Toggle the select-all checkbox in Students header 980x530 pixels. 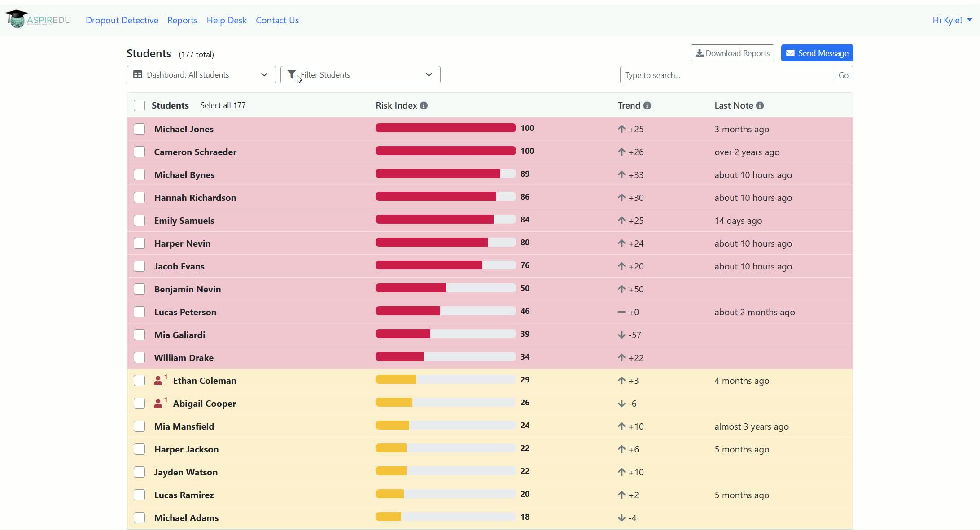click(139, 105)
